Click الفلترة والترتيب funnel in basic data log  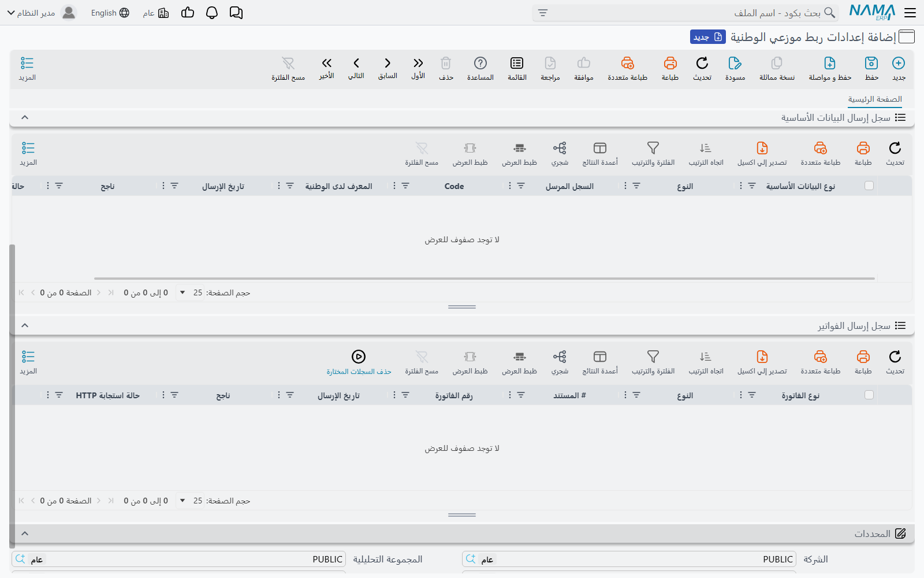653,148
